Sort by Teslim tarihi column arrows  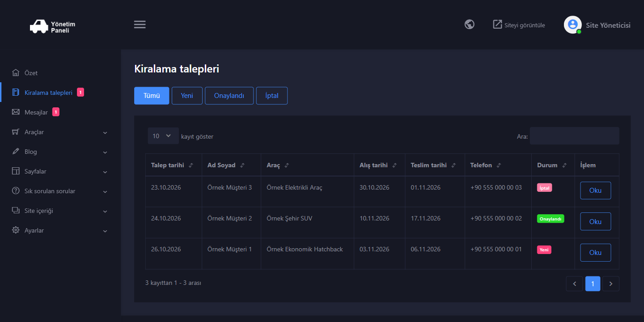click(x=453, y=165)
